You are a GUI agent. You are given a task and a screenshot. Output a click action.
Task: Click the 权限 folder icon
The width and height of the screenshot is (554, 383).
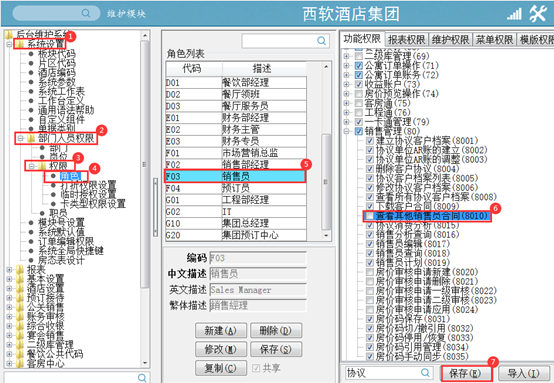coord(42,166)
